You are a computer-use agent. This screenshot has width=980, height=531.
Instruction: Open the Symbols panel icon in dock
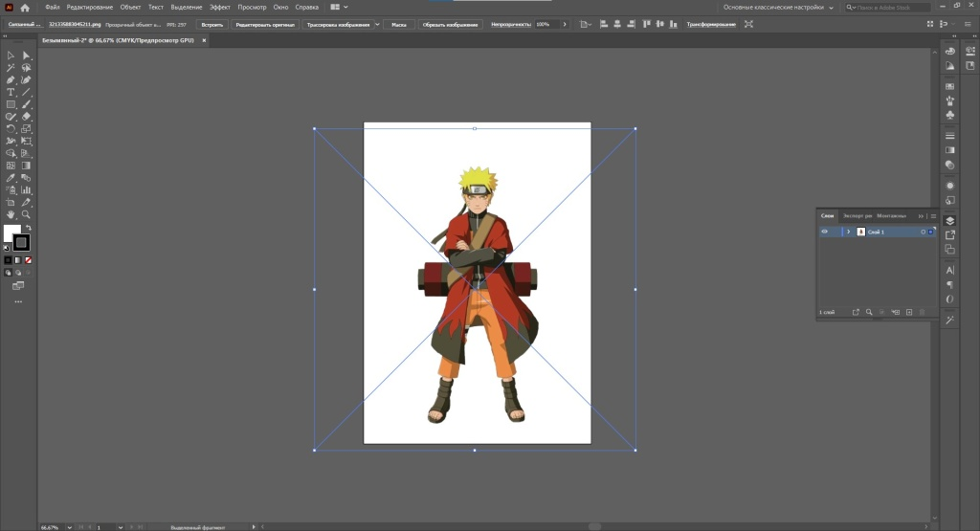pyautogui.click(x=950, y=115)
